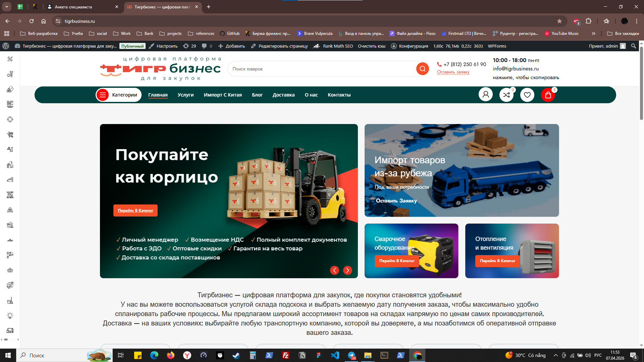Open the Work bookmarks folder
Screen dimensions: 644x362
pos(122,34)
